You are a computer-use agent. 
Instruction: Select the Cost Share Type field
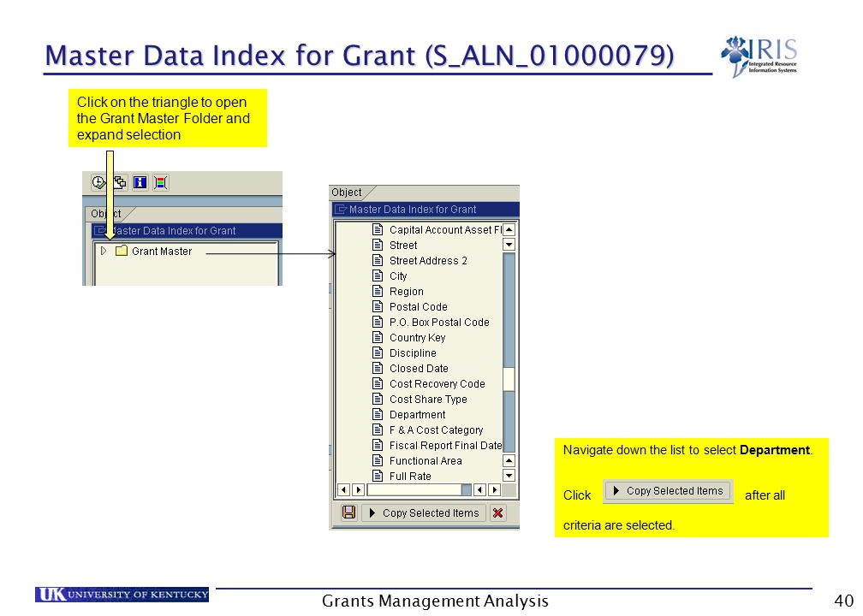click(x=428, y=400)
